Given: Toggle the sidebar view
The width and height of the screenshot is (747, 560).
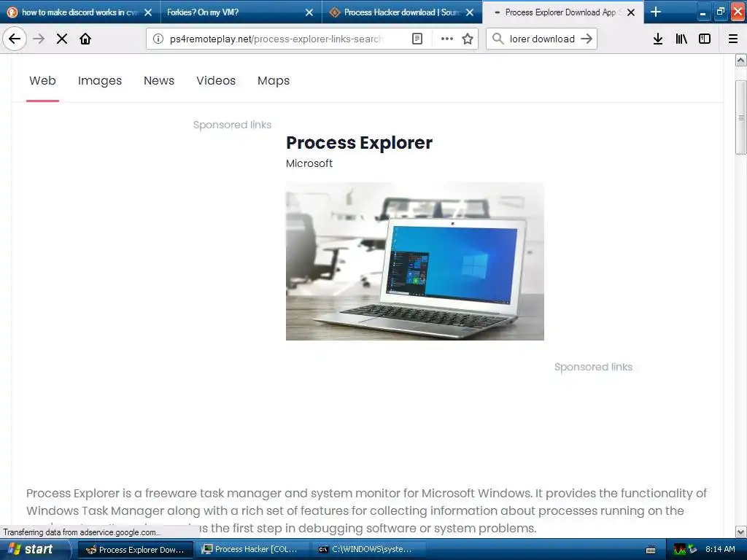Looking at the screenshot, I should click(x=705, y=39).
